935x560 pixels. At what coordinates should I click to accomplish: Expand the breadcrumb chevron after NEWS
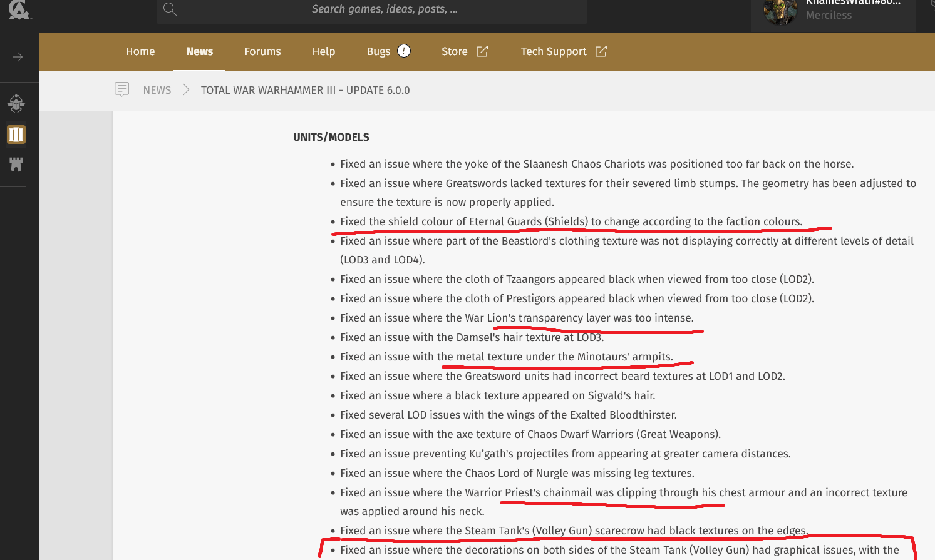185,89
